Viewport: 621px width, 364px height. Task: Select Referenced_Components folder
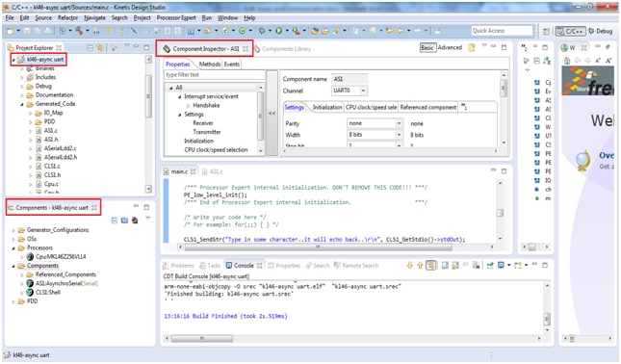pyautogui.click(x=65, y=274)
